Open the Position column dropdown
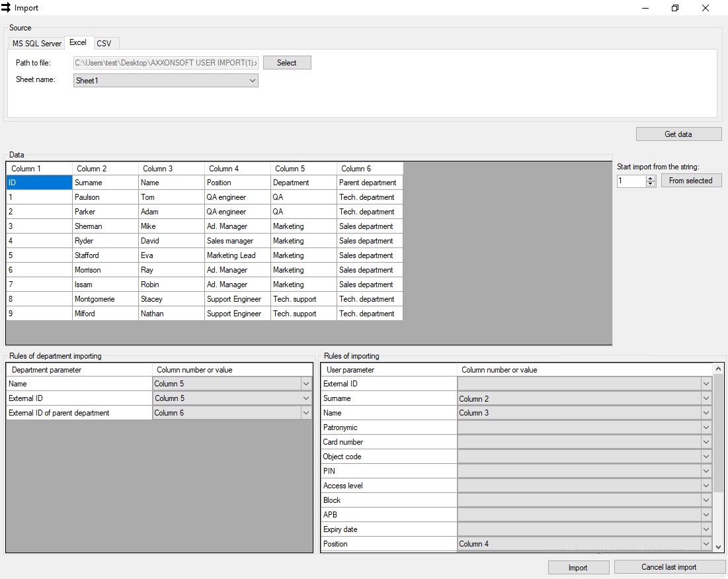This screenshot has height=579, width=728. coord(706,544)
